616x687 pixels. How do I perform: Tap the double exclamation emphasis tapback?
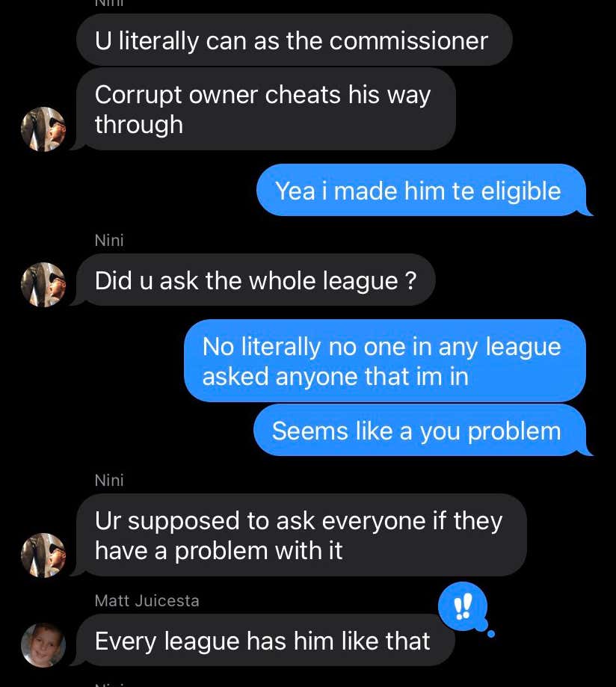[x=463, y=606]
